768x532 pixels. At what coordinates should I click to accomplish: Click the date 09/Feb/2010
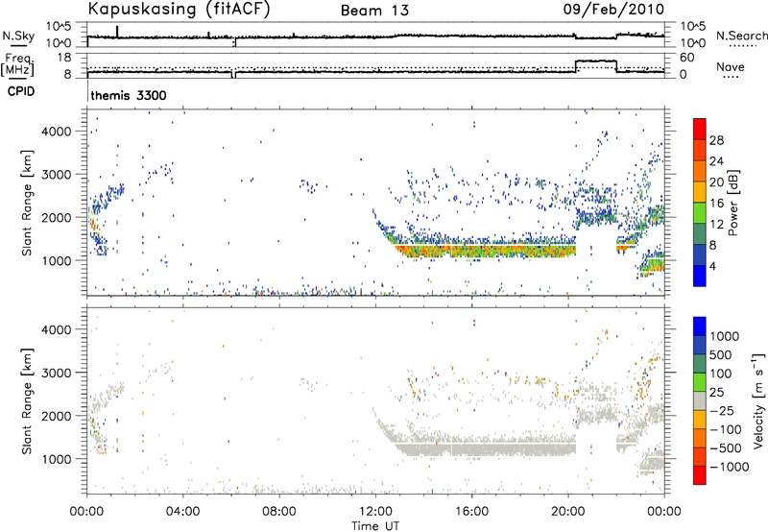pyautogui.click(x=613, y=10)
